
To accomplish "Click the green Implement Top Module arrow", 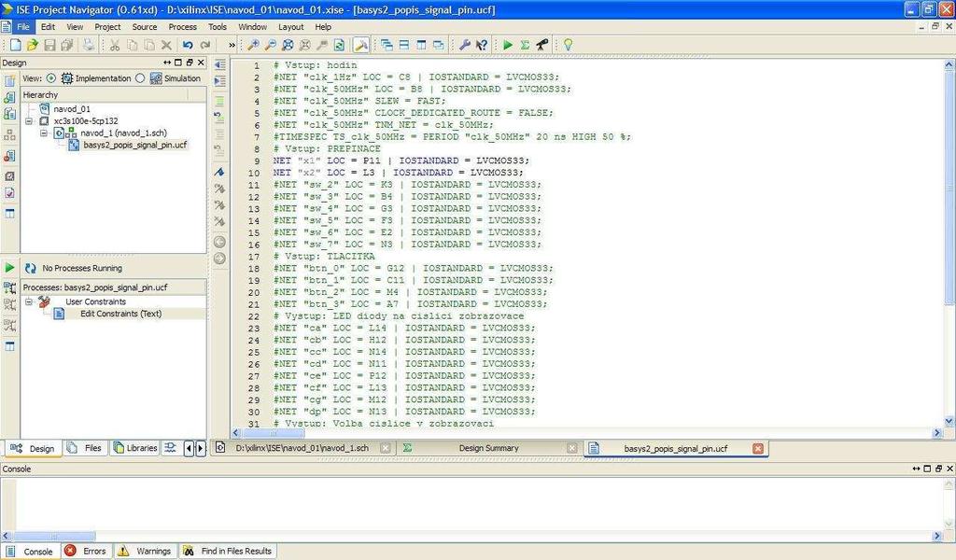I will (507, 45).
